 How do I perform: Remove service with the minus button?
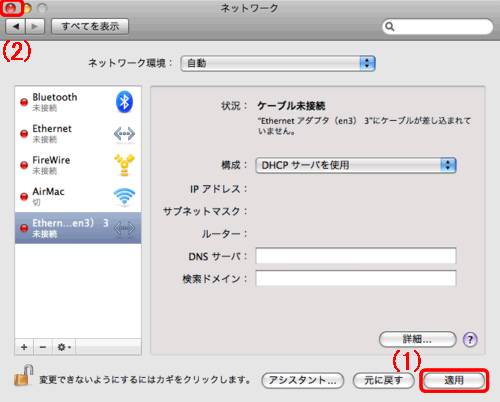pyautogui.click(x=43, y=347)
